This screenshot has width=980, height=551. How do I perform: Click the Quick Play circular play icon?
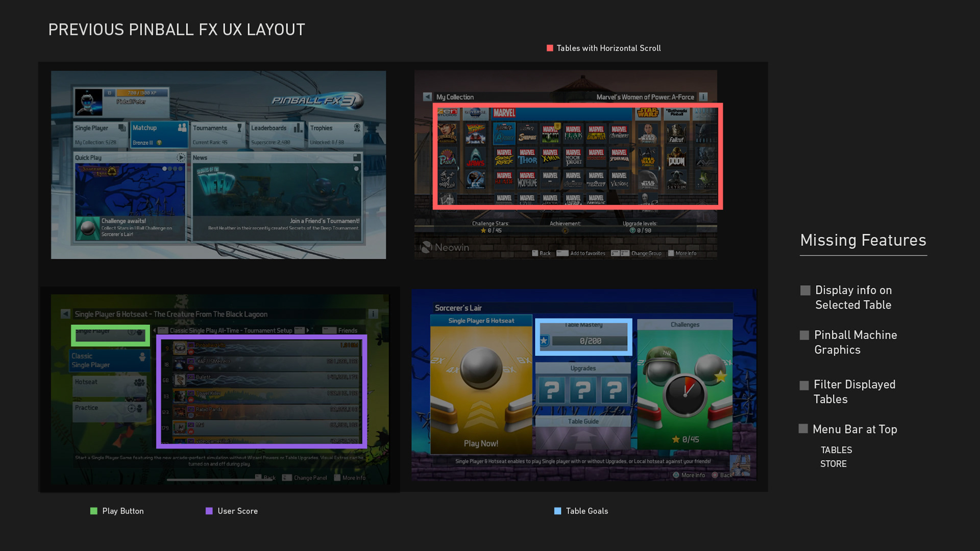click(181, 158)
